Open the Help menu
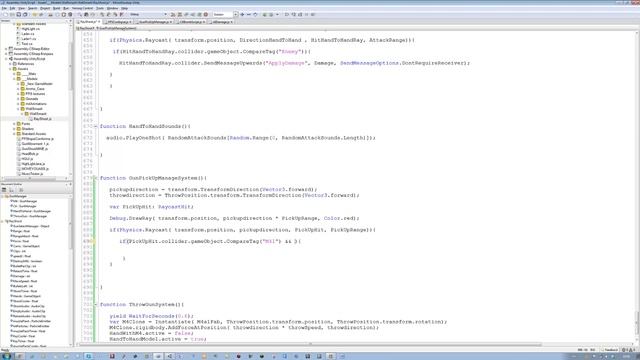 tap(124, 8)
